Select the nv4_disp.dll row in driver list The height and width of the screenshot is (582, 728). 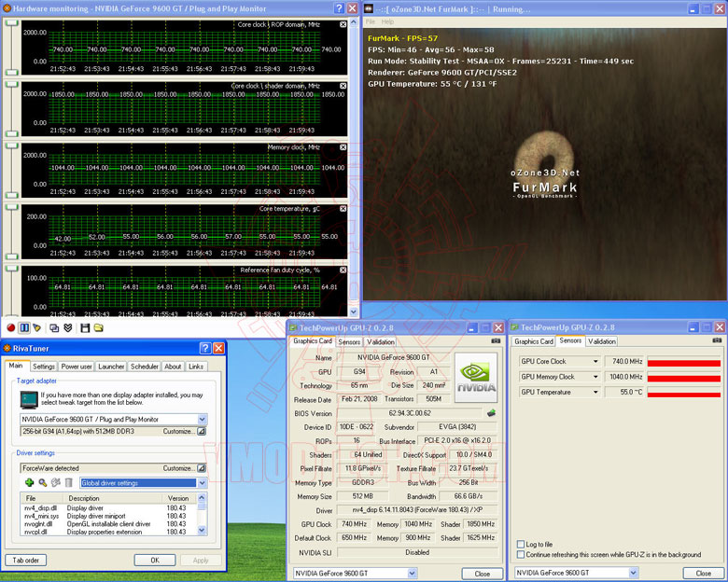click(105, 507)
